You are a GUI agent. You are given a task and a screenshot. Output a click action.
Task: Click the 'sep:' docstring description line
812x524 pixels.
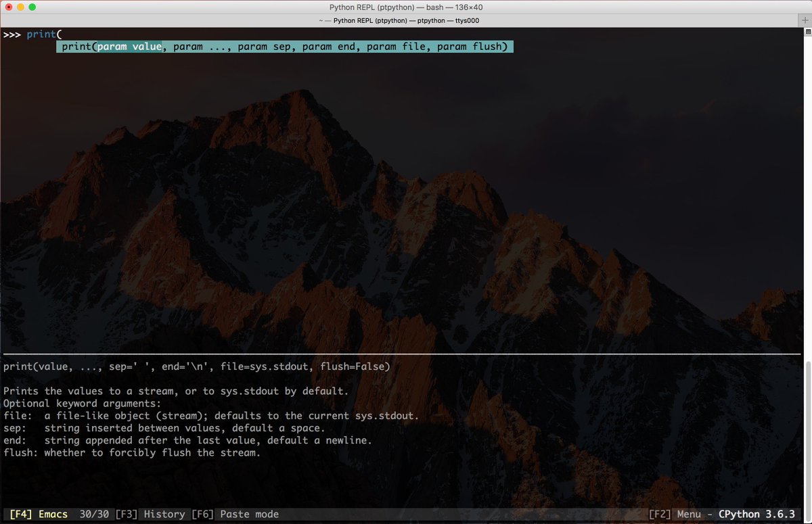[164, 428]
